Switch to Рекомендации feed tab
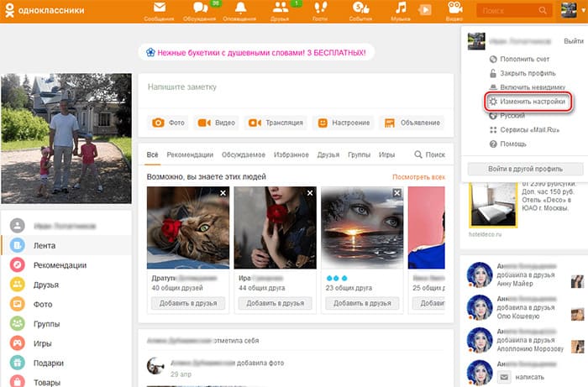Screen dimensions: 588x387 [190, 154]
